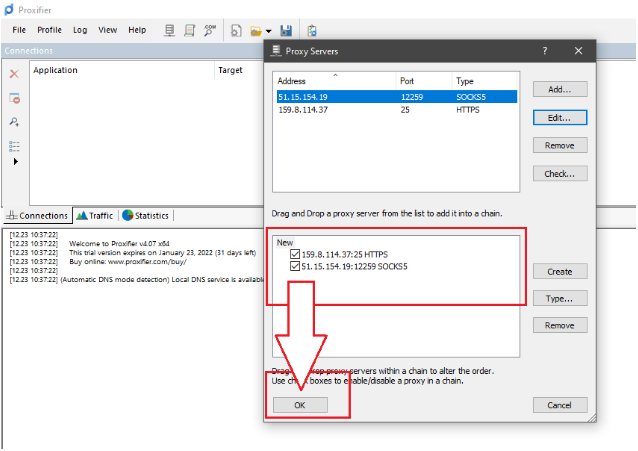Screen dimensions: 638x451
Task: Click the Edit... button
Action: coord(560,118)
